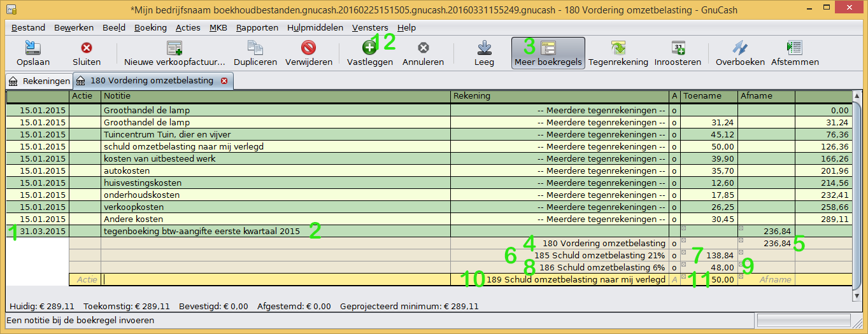Click the Toename column header
Image resolution: width=868 pixels, height=334 pixels.
point(709,96)
